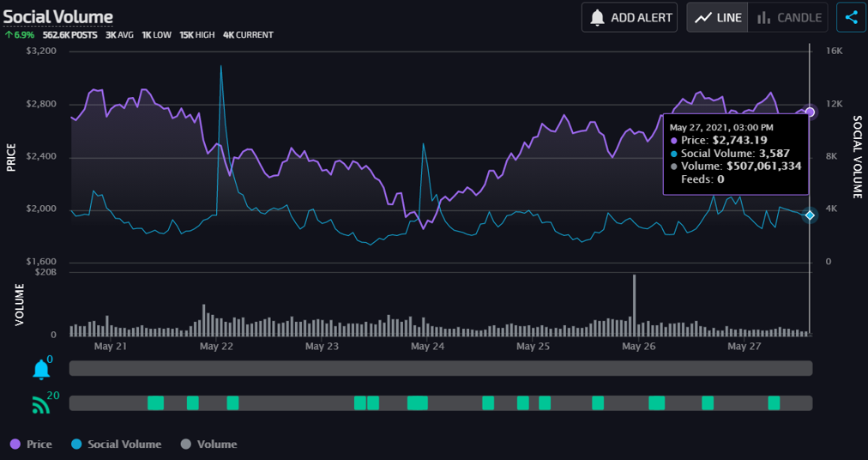Open the Social Volume title link

[x=58, y=16]
